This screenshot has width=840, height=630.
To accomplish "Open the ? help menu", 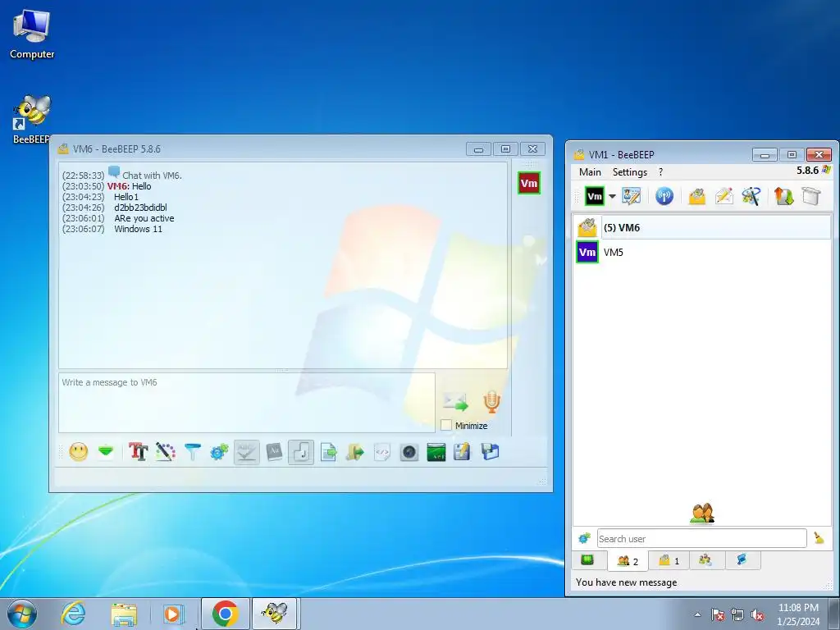I will [660, 172].
